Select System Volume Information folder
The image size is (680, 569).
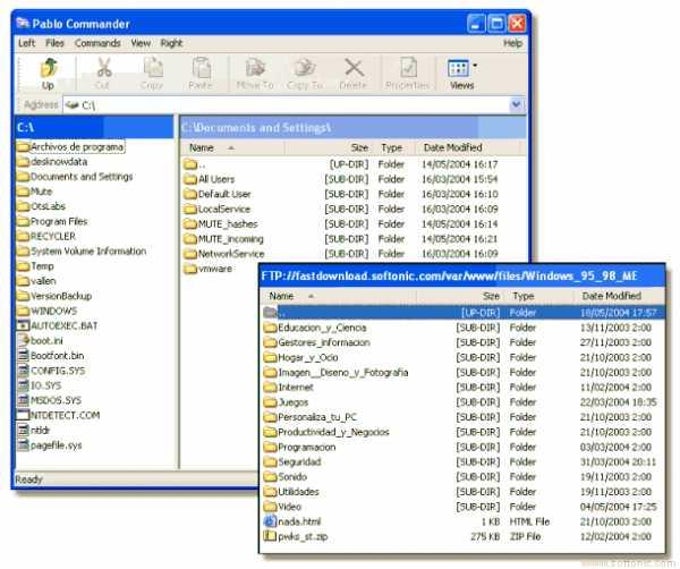pos(82,252)
